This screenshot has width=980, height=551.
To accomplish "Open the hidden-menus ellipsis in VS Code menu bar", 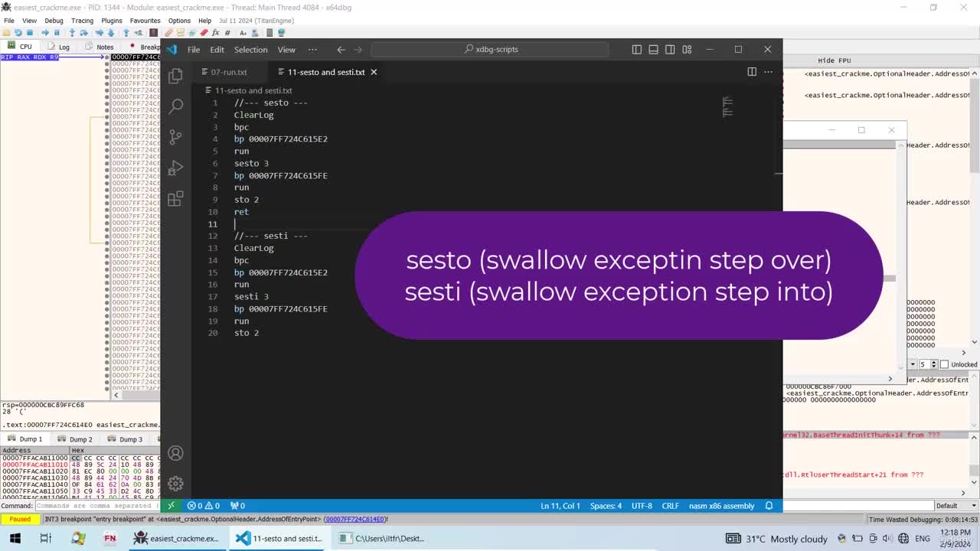I will (312, 49).
